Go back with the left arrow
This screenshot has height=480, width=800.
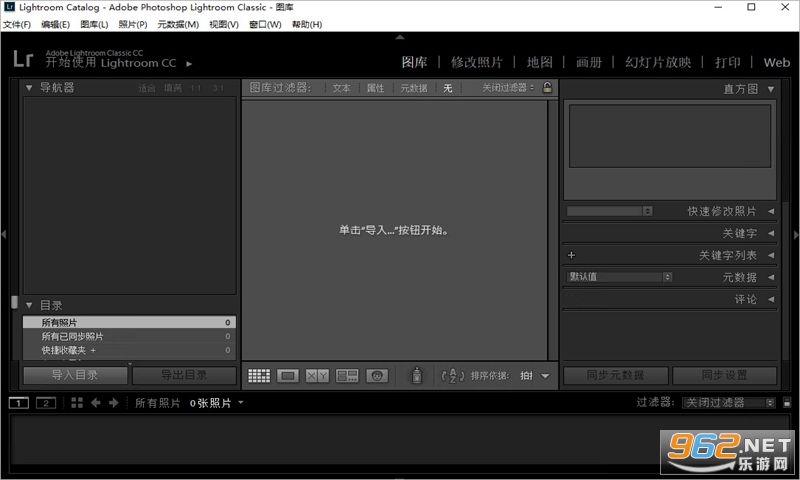[x=95, y=403]
